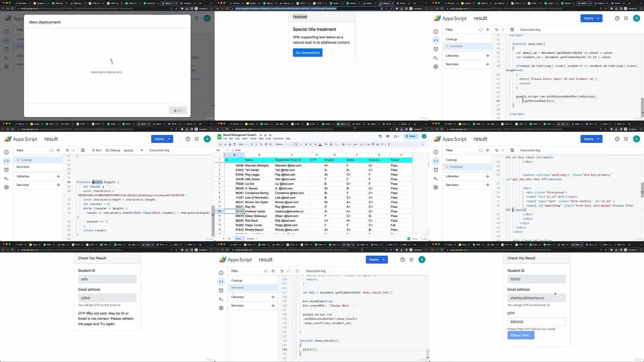Open Sheet2 tab arrow menu

point(257,238)
